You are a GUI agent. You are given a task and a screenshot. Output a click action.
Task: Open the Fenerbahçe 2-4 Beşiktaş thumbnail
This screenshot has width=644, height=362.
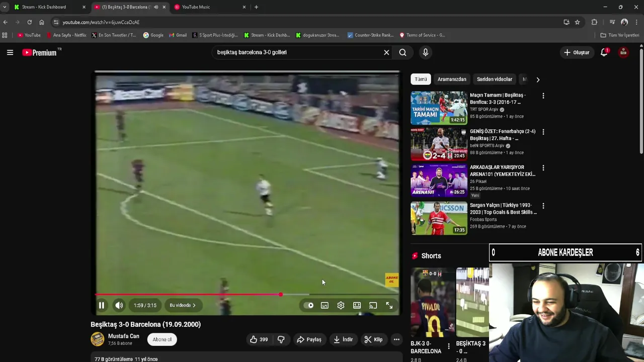(x=439, y=144)
